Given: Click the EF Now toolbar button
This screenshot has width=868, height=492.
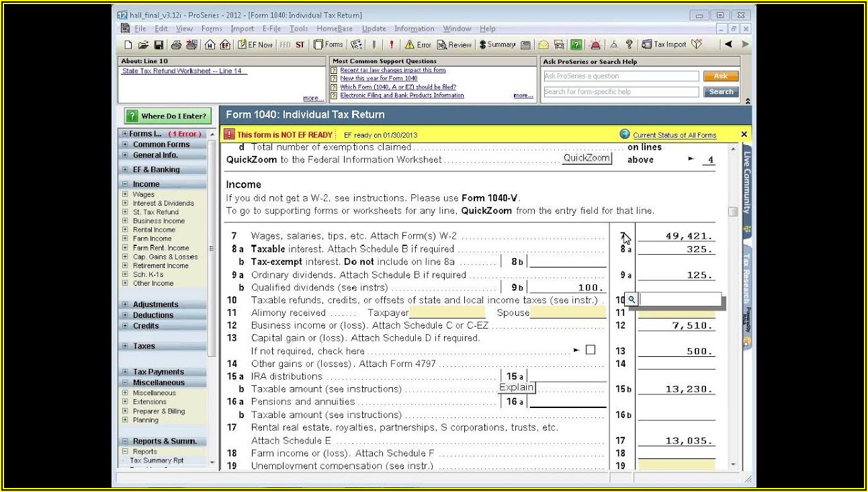Looking at the screenshot, I should (255, 45).
